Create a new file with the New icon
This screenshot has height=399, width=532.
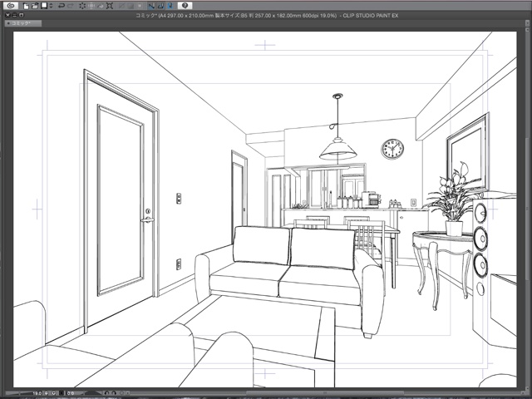tap(26, 6)
